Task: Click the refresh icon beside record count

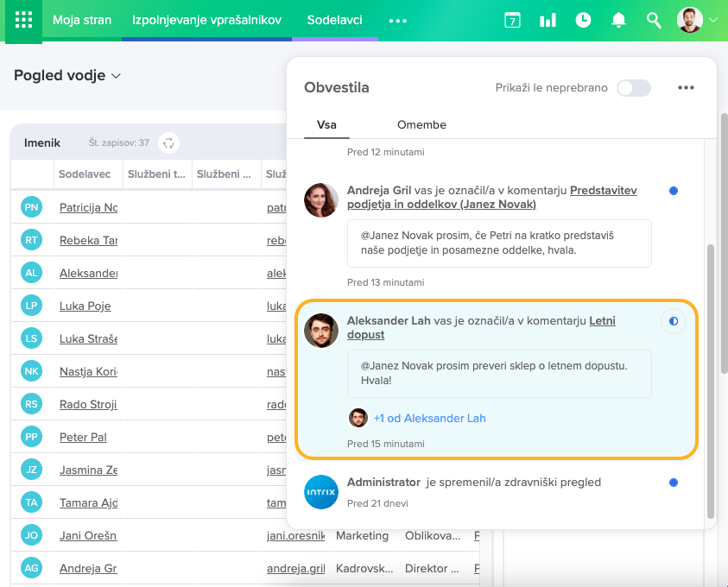Action: click(169, 142)
